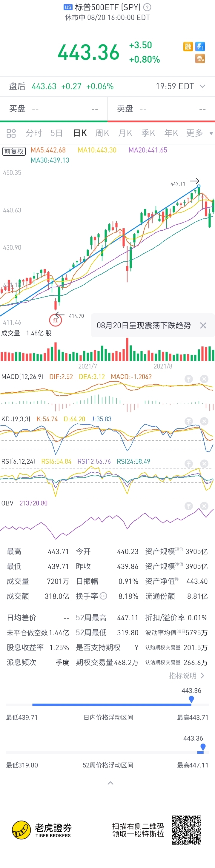Tap the 买盘 bid panel

click(53, 109)
